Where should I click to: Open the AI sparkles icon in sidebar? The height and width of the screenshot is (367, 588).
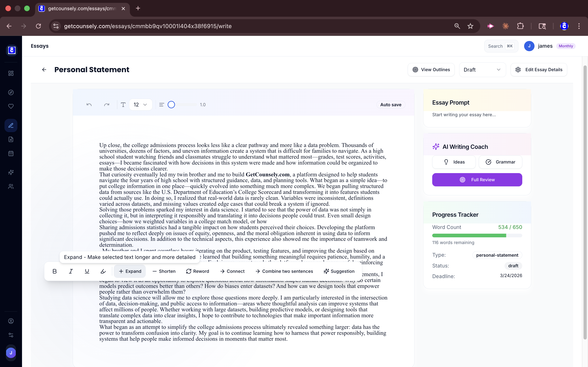[x=11, y=172]
